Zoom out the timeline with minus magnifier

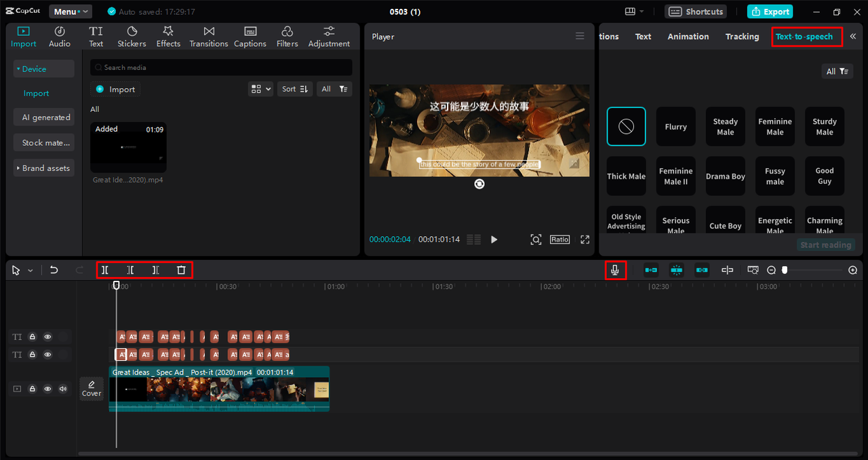click(x=771, y=270)
